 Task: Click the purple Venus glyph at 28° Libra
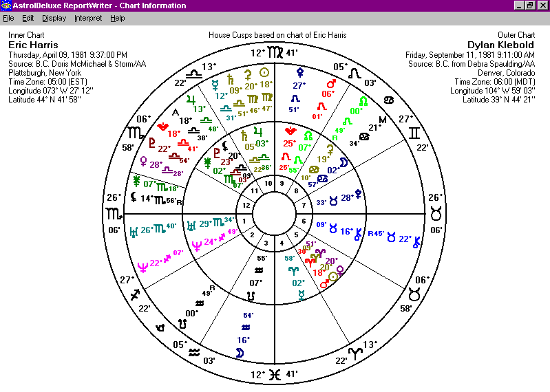pyautogui.click(x=143, y=162)
